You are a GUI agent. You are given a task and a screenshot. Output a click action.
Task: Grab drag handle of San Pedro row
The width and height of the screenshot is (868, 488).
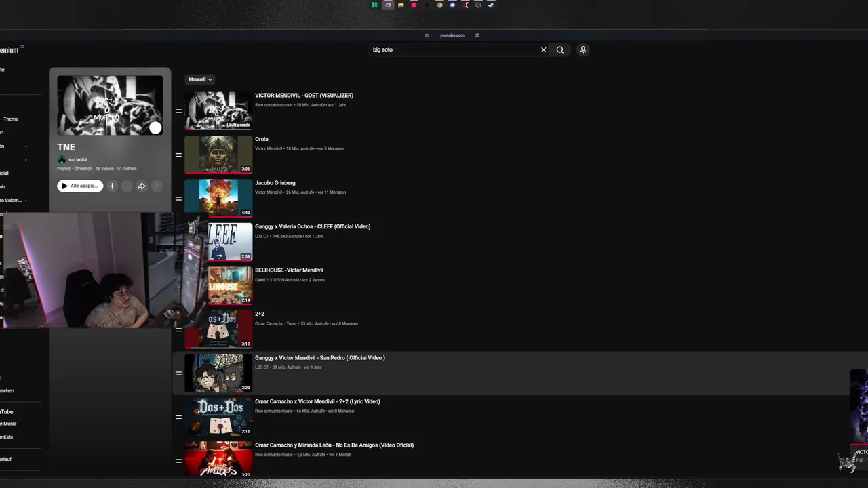pyautogui.click(x=178, y=373)
